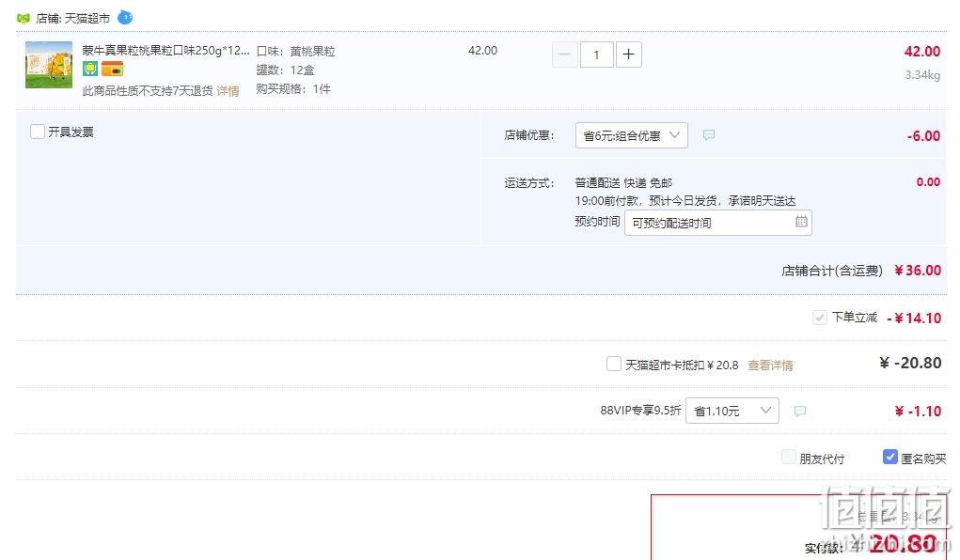Click the card deduction amount ¥ -20.80
This screenshot has height=560, width=960.
pyautogui.click(x=910, y=363)
